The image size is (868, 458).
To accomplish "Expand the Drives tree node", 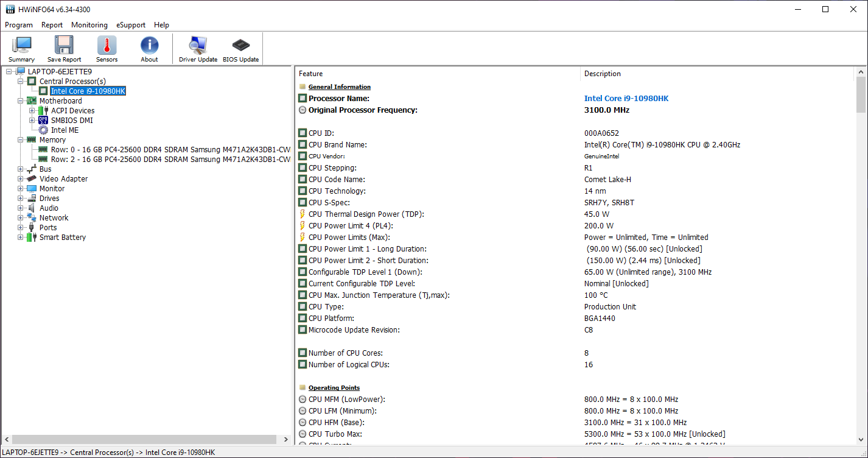I will (21, 199).
